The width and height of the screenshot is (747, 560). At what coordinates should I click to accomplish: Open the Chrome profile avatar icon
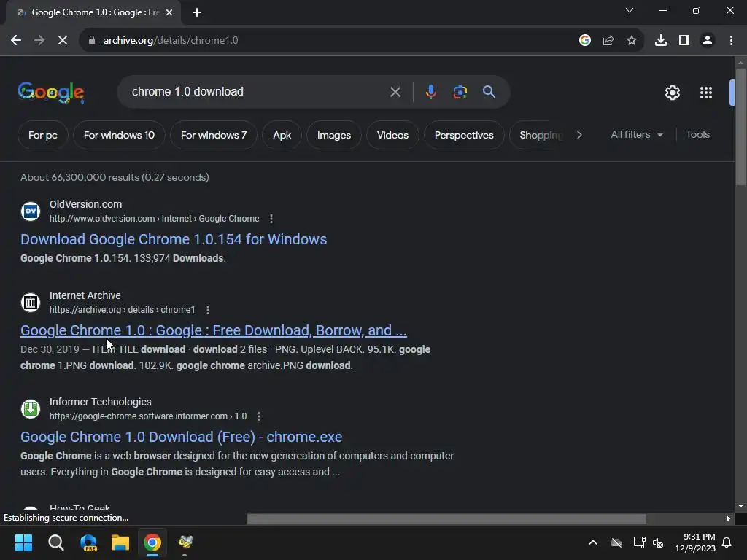coord(708,41)
